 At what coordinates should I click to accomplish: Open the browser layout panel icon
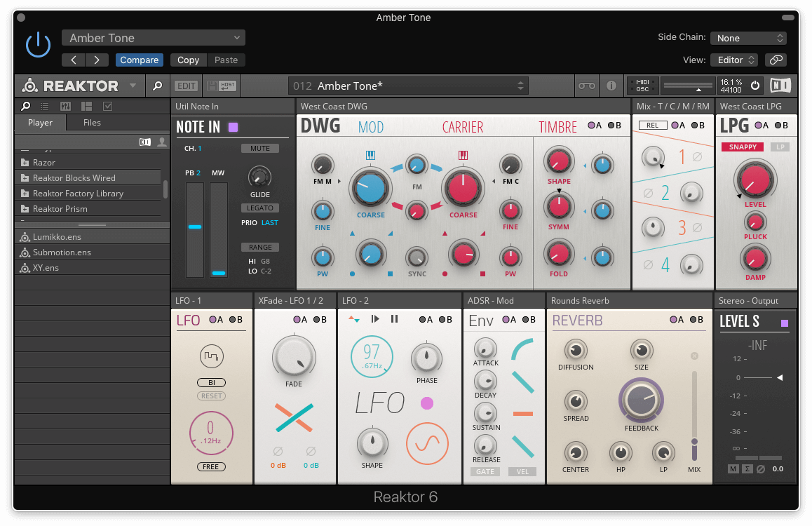point(86,106)
